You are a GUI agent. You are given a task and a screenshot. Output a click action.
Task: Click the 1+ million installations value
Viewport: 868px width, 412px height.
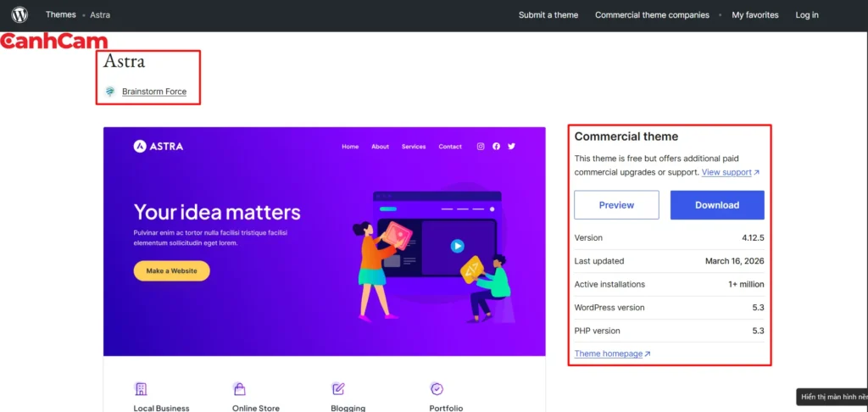pos(746,284)
